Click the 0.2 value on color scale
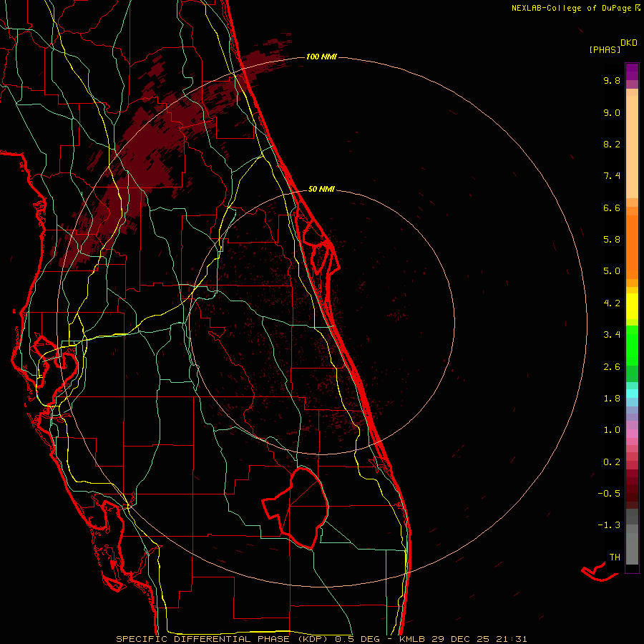 point(612,462)
